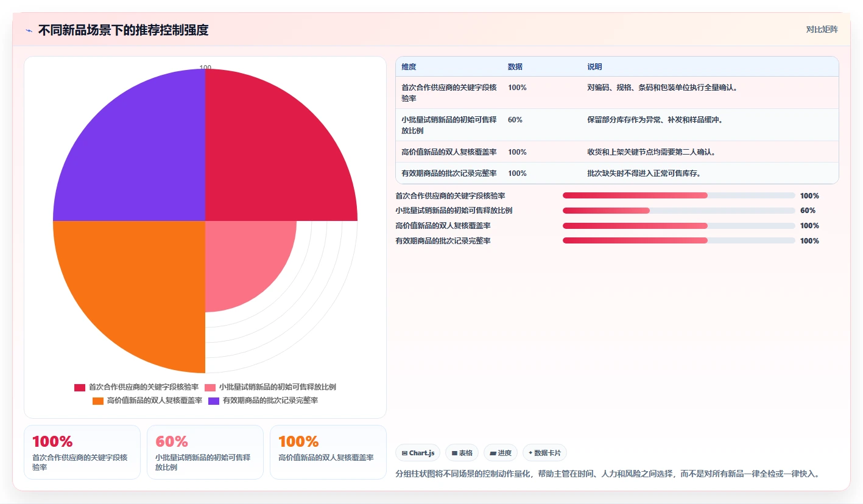Open the orange 100% data card
This screenshot has height=504, width=863.
(x=328, y=452)
